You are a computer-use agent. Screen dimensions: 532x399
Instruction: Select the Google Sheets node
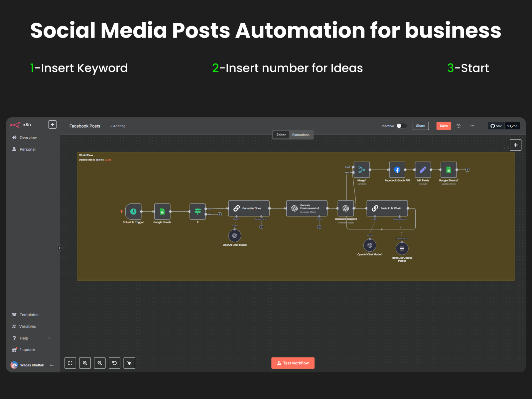[162, 211]
